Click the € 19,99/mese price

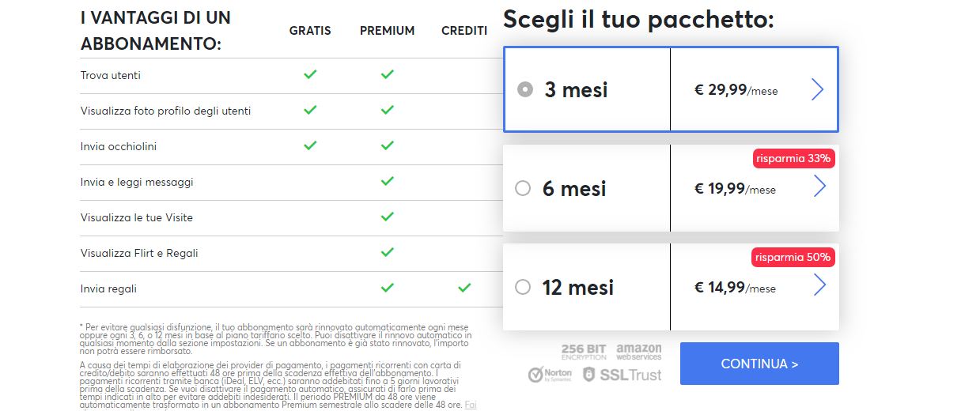pos(735,189)
